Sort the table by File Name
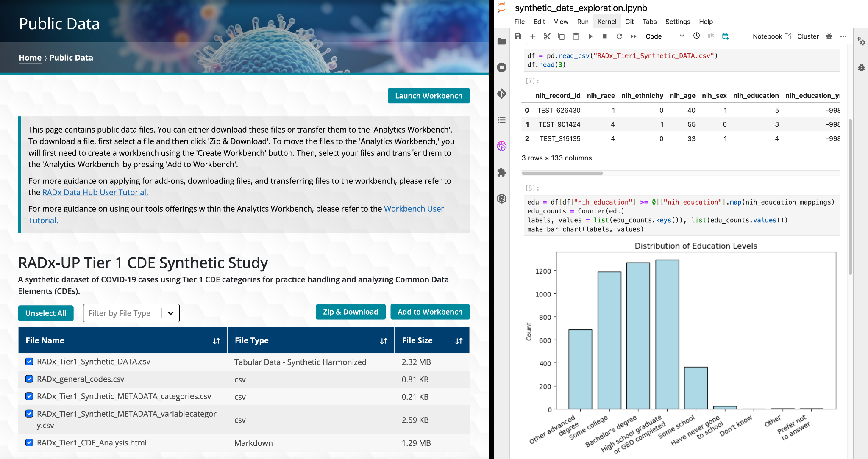The image size is (868, 459). (216, 341)
